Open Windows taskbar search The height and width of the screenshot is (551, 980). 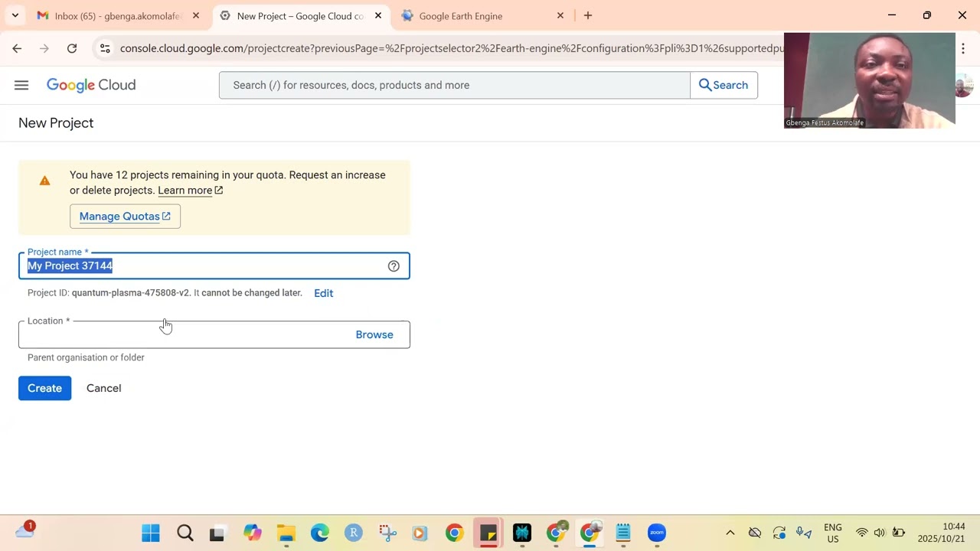(x=185, y=533)
